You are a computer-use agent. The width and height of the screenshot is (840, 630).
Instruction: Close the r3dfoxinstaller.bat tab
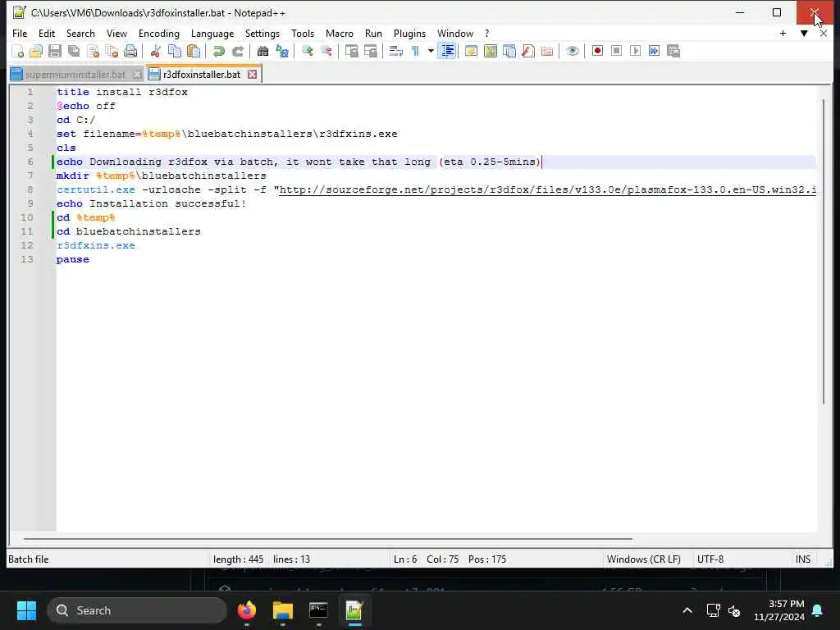click(x=253, y=75)
